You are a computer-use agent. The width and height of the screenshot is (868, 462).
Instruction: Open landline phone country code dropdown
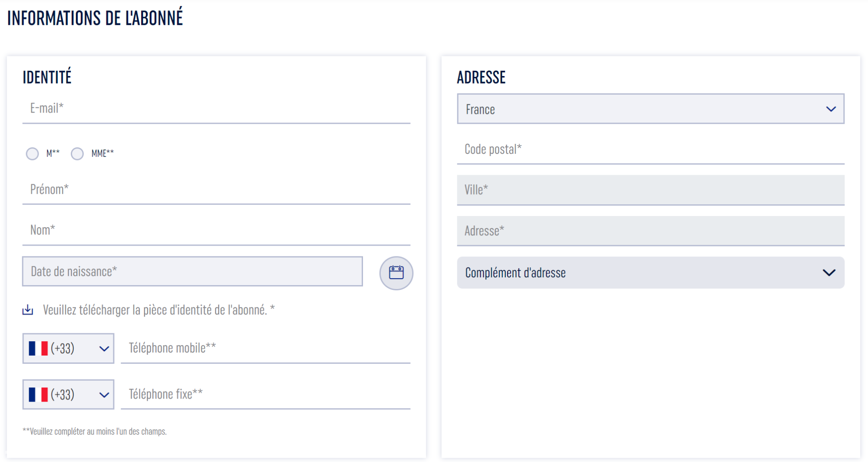tap(68, 395)
